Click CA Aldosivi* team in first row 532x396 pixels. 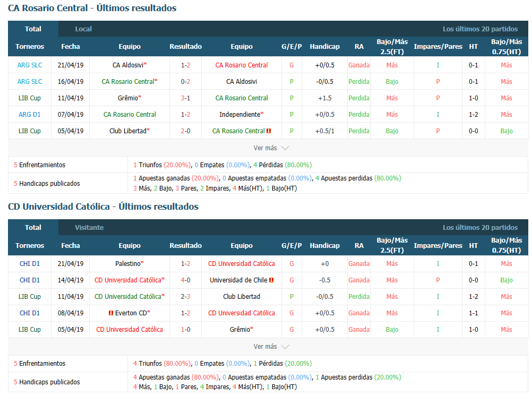pyautogui.click(x=130, y=65)
